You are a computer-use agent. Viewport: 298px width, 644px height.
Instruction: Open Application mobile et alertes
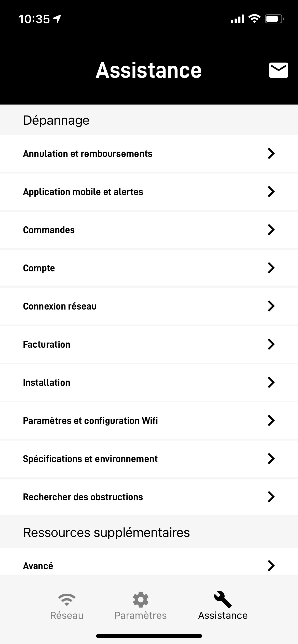coord(83,192)
